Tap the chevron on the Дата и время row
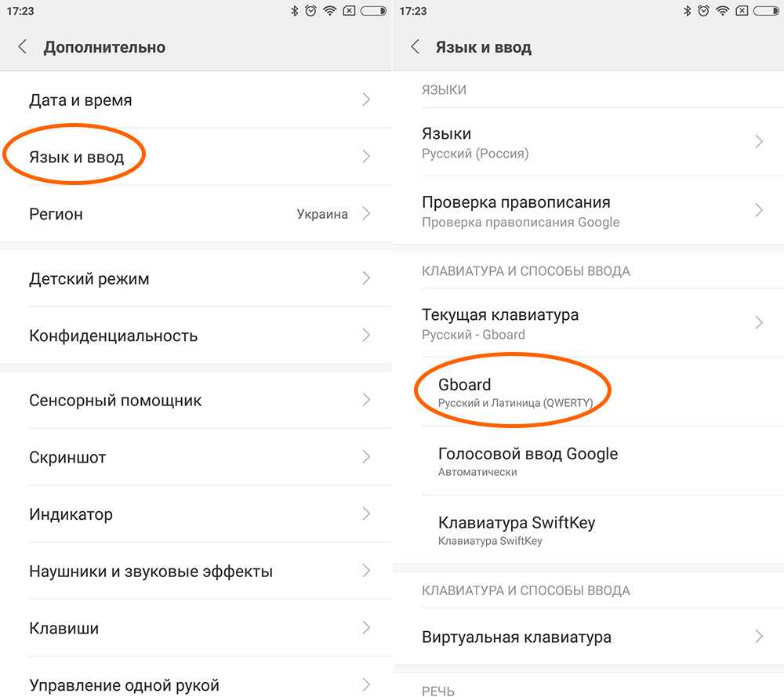This screenshot has height=697, width=784. click(366, 100)
